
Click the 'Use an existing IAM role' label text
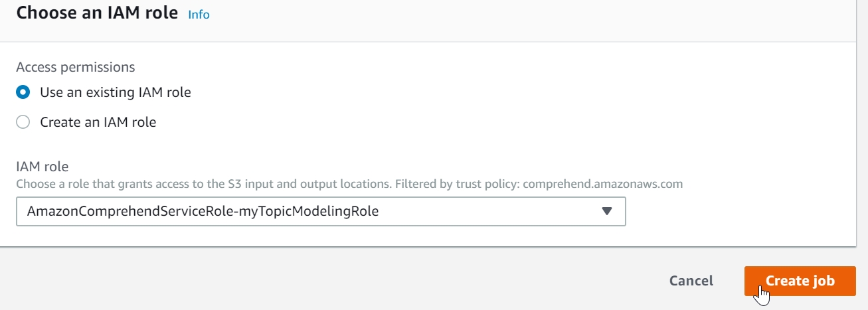click(x=116, y=93)
